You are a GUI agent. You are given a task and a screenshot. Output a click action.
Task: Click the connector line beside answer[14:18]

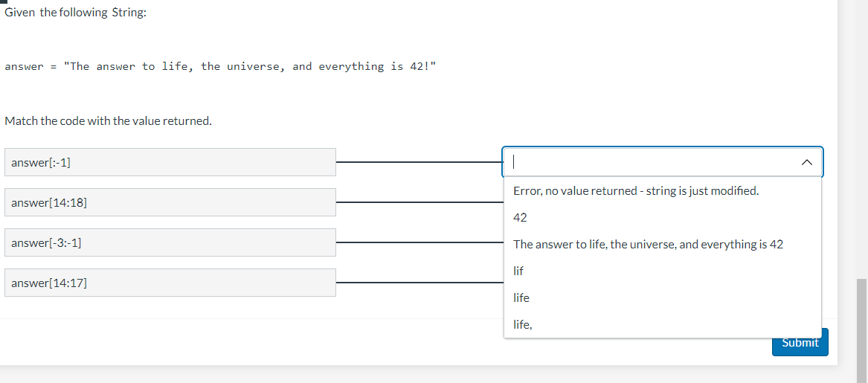[419, 202]
